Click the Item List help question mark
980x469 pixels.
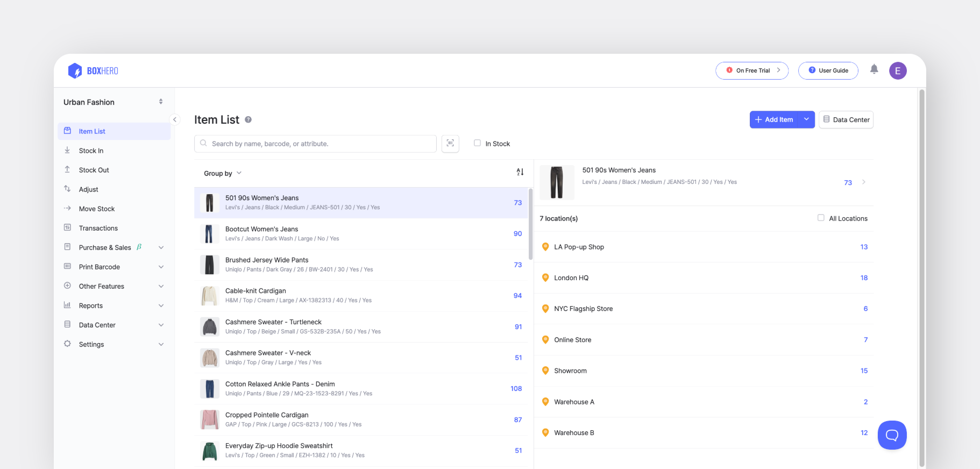tap(248, 120)
